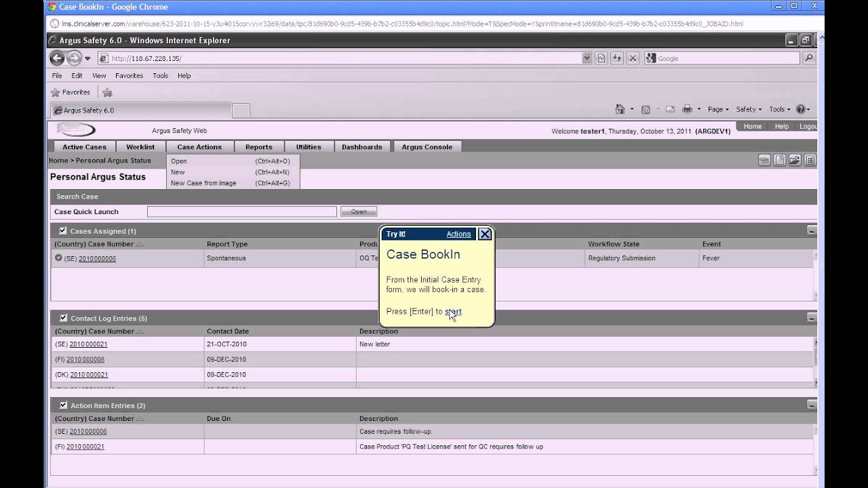Open the print options dropdown arrow

[x=699, y=110]
